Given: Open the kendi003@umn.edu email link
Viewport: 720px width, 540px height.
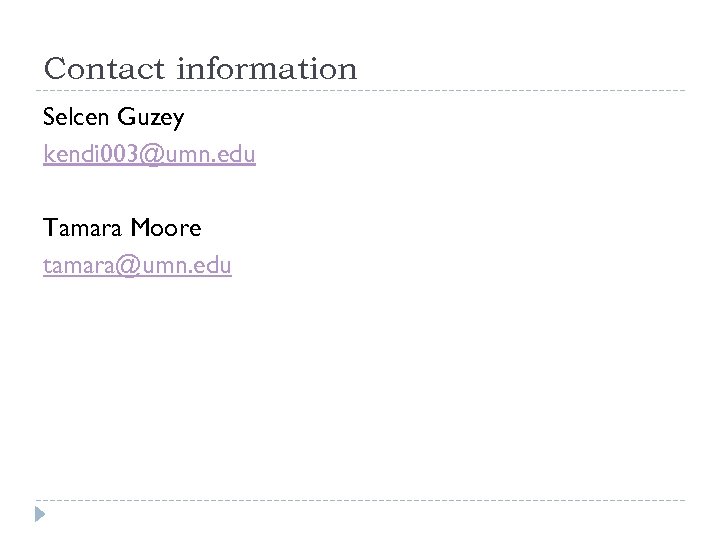Looking at the screenshot, I should (149, 155).
